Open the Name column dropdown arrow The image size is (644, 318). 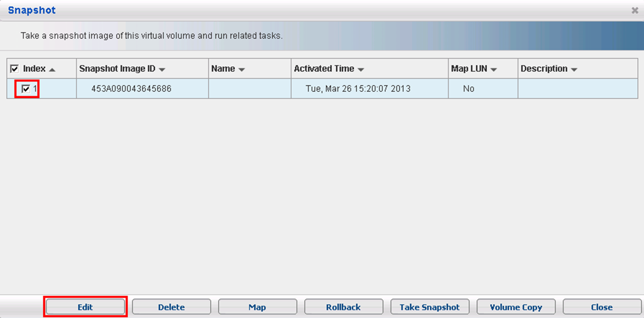pos(241,70)
